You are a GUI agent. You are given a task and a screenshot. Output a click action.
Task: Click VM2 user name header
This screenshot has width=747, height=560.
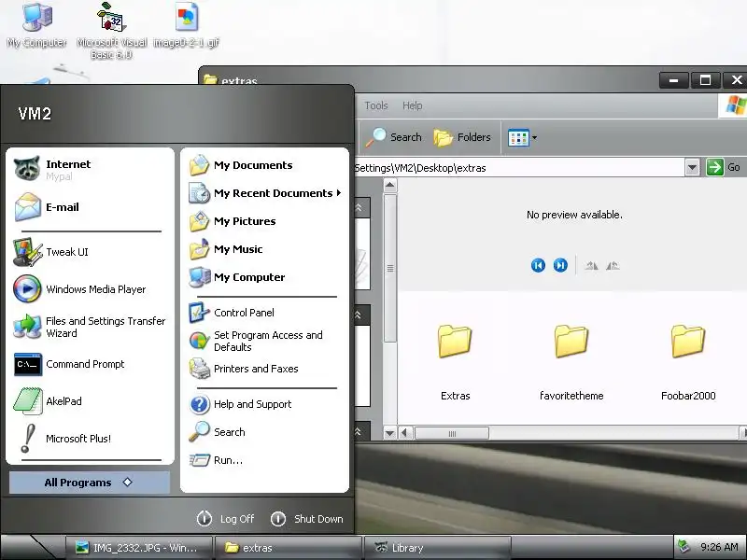point(35,114)
